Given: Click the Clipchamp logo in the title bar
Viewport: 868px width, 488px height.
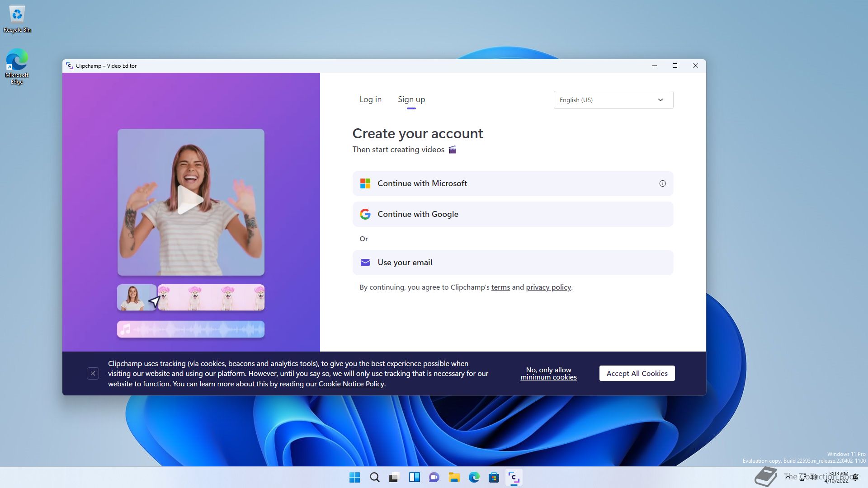Looking at the screenshot, I should 70,66.
